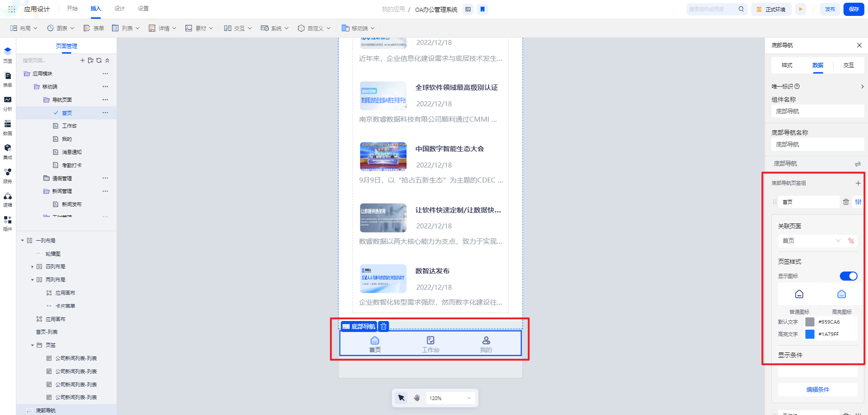Switch to the 交互 properties tab
Screen dimensions: 868x415
848,65
